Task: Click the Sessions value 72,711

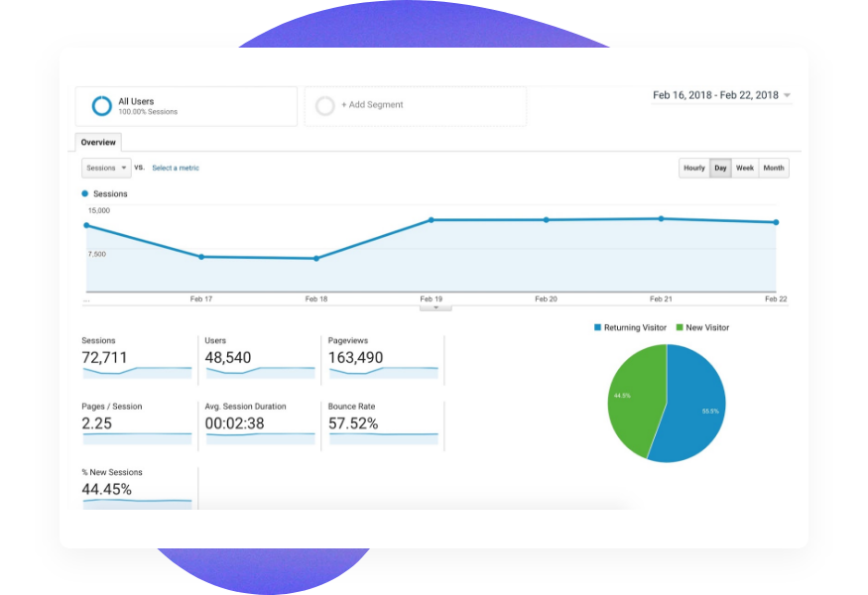Action: coord(104,358)
